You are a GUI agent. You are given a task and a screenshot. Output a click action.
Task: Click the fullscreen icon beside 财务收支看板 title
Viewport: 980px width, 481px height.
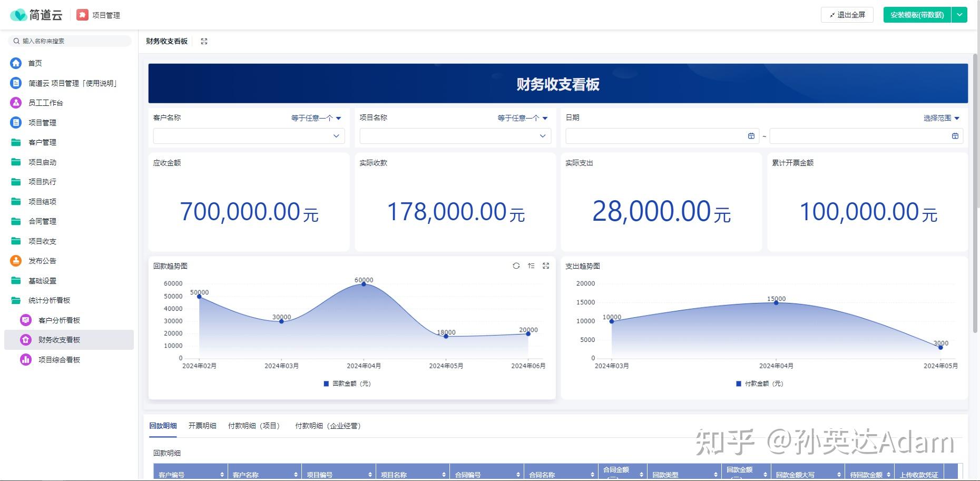pyautogui.click(x=204, y=42)
